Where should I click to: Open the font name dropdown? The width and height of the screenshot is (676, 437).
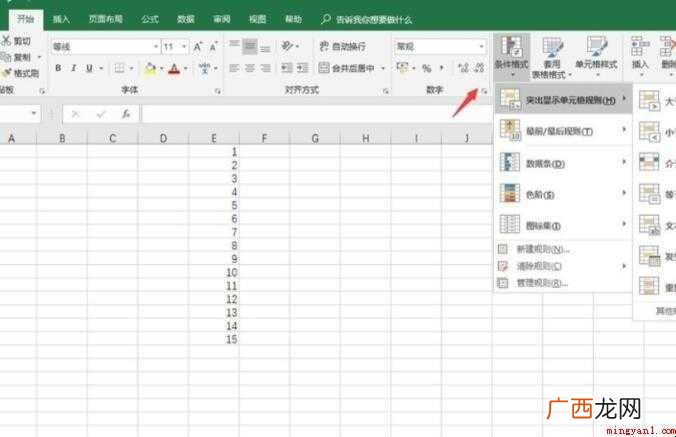[x=156, y=47]
